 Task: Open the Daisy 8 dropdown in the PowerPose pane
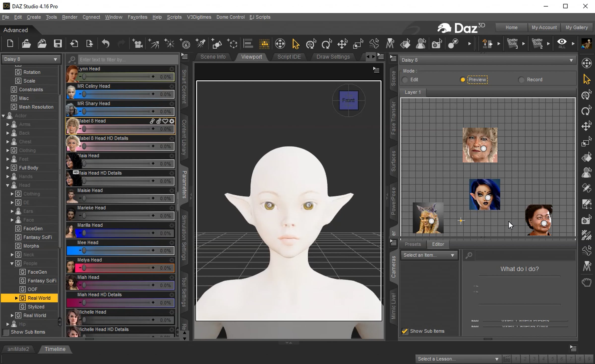[487, 60]
